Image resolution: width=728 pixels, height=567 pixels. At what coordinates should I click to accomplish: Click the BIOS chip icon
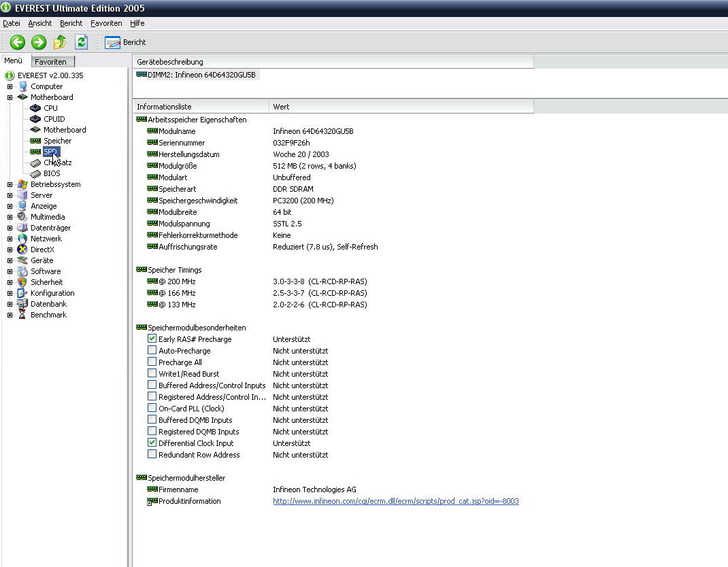pos(35,173)
